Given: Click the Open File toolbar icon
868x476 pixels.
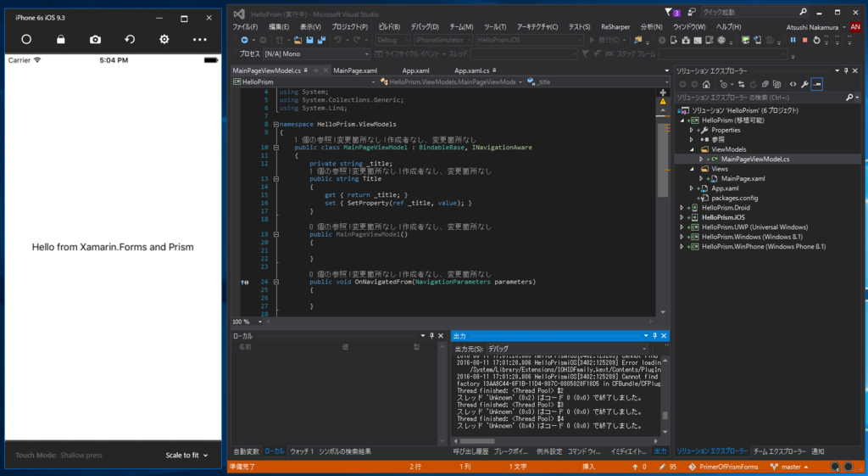Looking at the screenshot, I should pos(298,40).
